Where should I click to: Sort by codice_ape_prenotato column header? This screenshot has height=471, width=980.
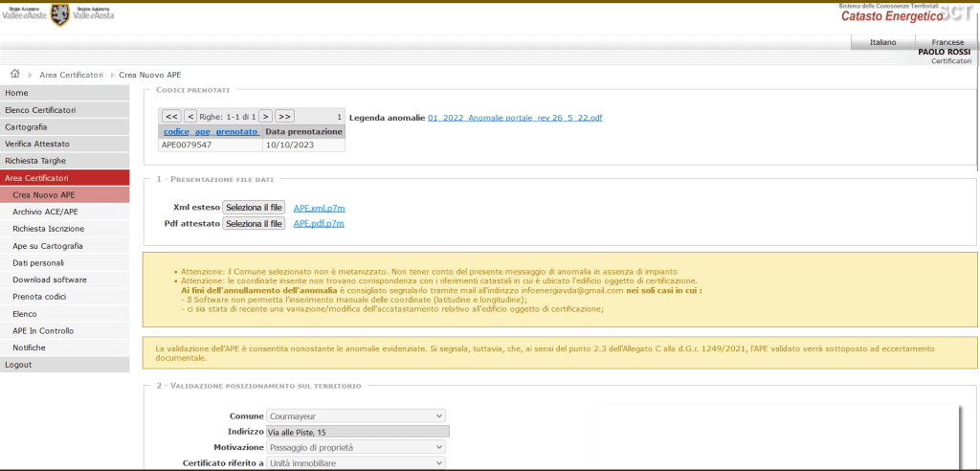tap(212, 132)
